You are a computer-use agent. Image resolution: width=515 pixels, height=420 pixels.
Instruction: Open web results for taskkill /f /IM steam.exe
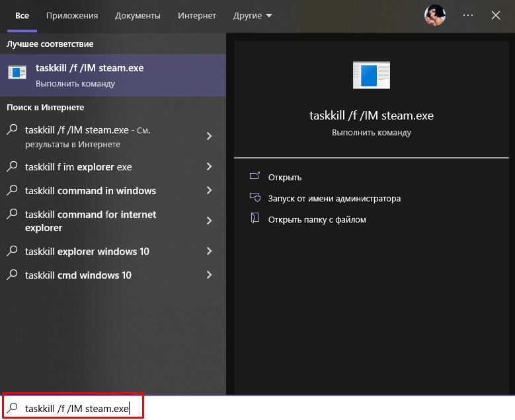(113, 137)
